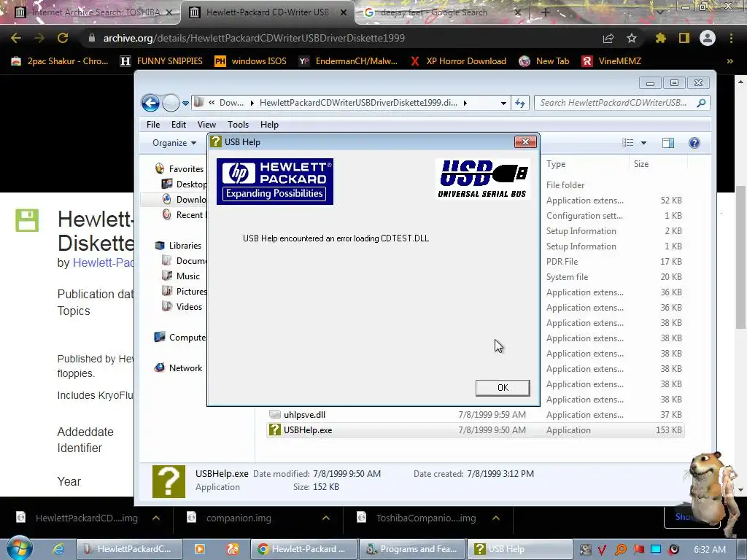Select Desktop in the navigation pane
Screen dimensions: 747x560
pyautogui.click(x=184, y=184)
